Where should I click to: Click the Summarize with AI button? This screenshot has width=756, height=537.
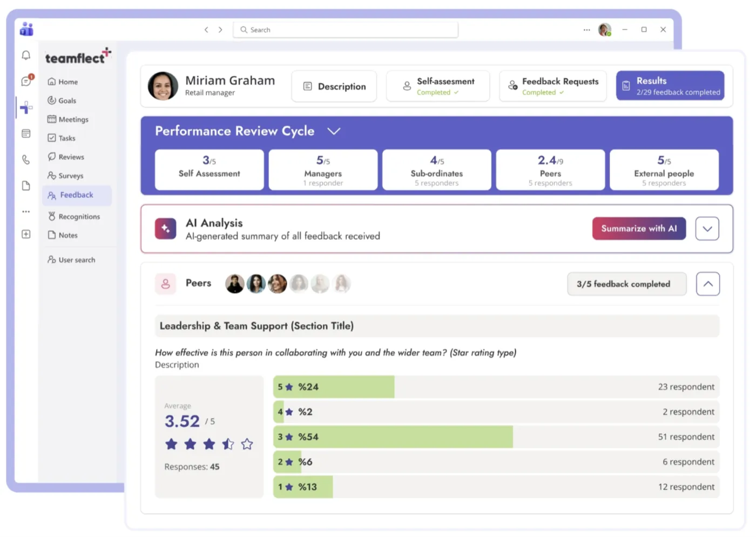[639, 229]
